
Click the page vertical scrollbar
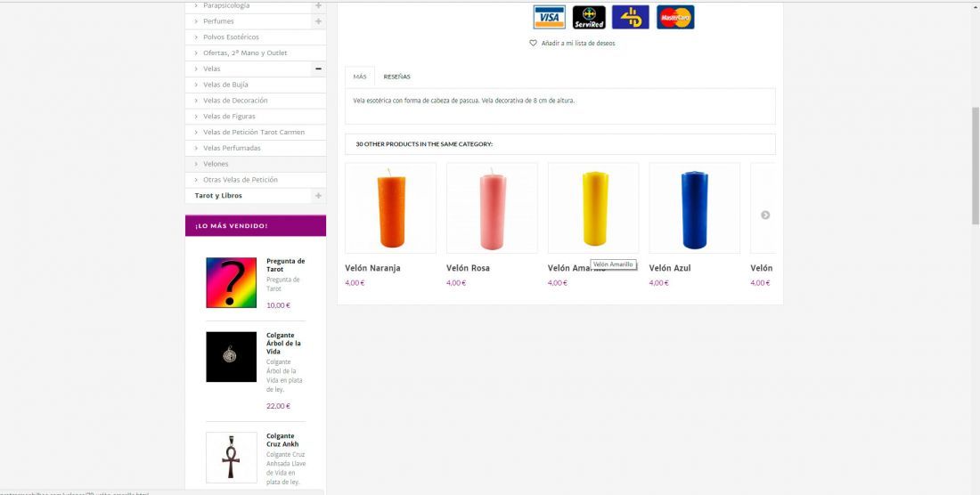click(x=974, y=169)
